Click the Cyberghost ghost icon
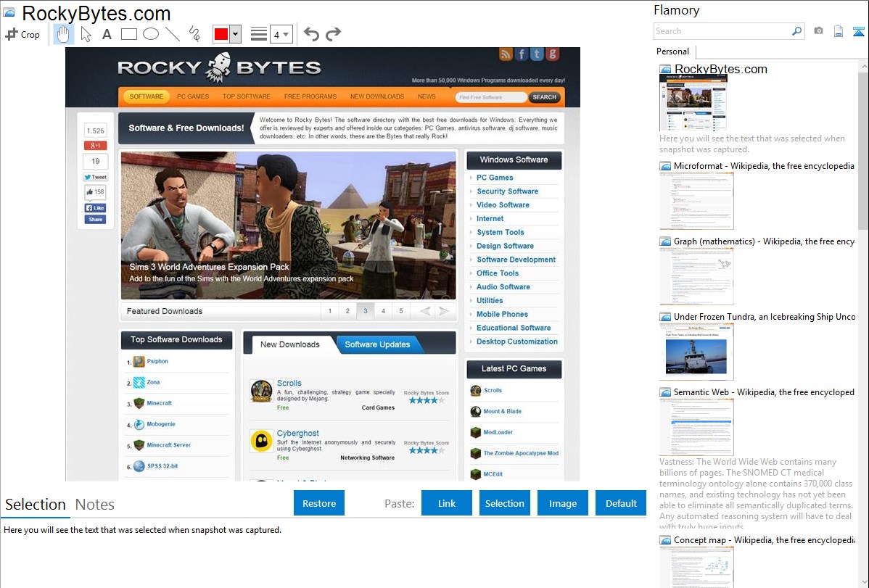This screenshot has height=588, width=869. pos(261,441)
